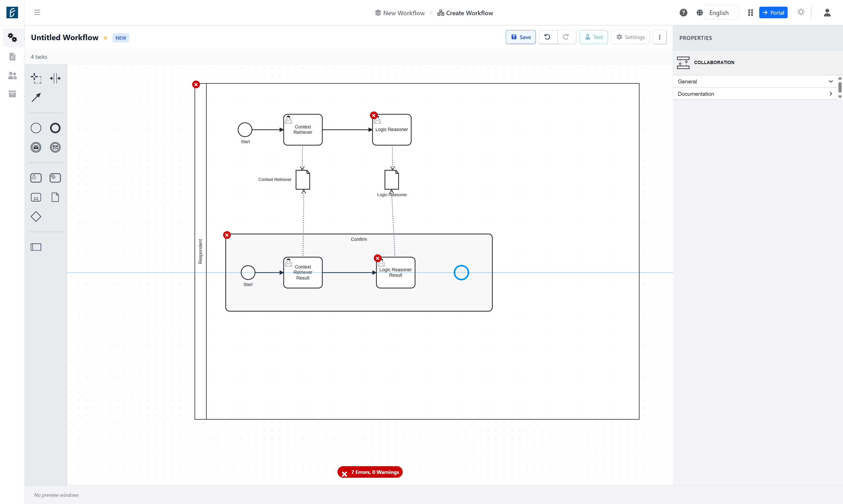The width and height of the screenshot is (843, 504).
Task: Select the highlighted blue end event circle
Action: point(461,272)
